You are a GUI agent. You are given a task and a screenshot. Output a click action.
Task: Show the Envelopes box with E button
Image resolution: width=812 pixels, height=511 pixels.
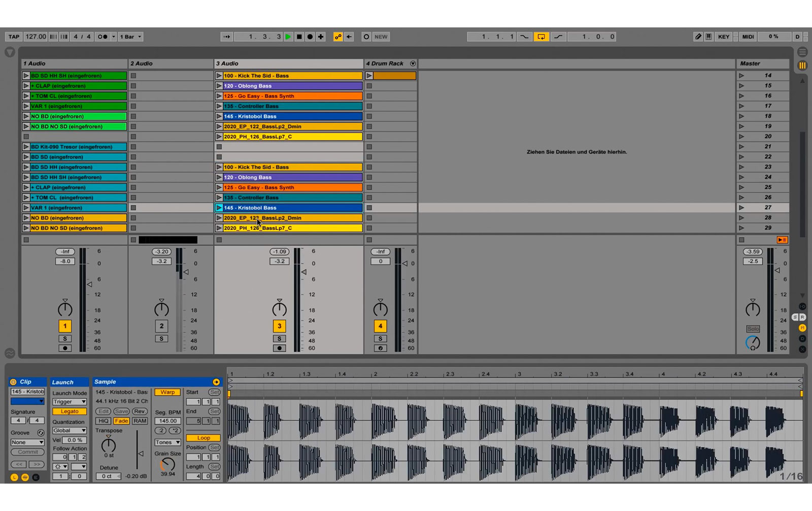pos(36,478)
